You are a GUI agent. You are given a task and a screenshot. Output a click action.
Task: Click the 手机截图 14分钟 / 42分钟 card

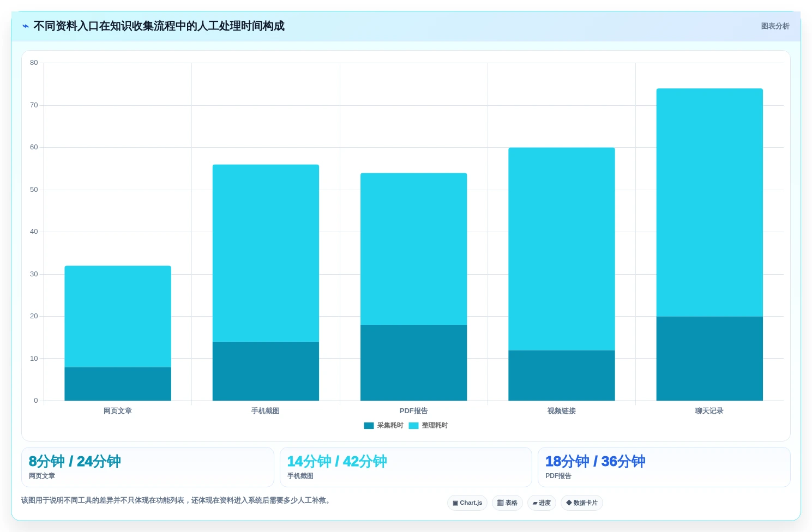click(406, 467)
